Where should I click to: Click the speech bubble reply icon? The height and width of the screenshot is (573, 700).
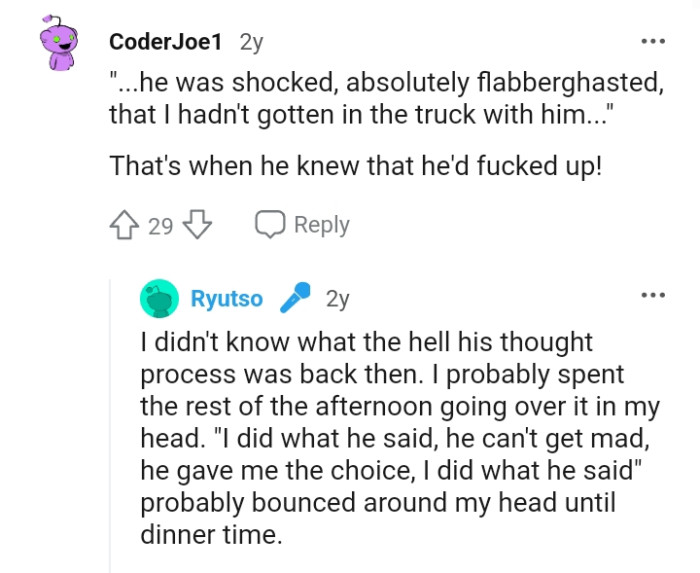[x=270, y=225]
